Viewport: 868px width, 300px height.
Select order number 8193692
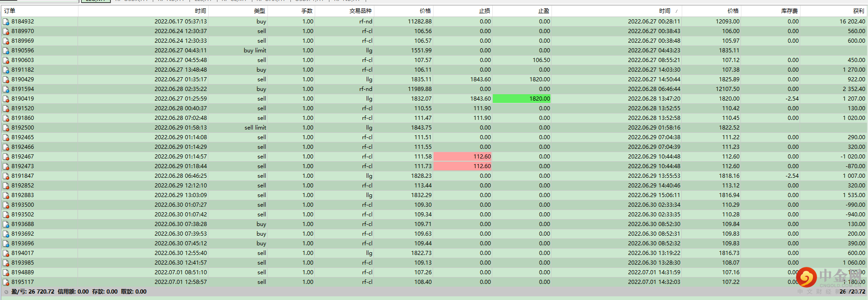22,234
